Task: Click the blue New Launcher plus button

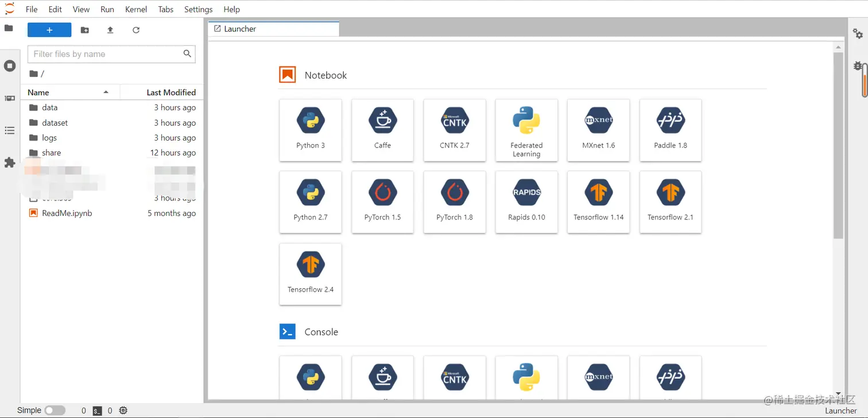Action: coord(49,30)
